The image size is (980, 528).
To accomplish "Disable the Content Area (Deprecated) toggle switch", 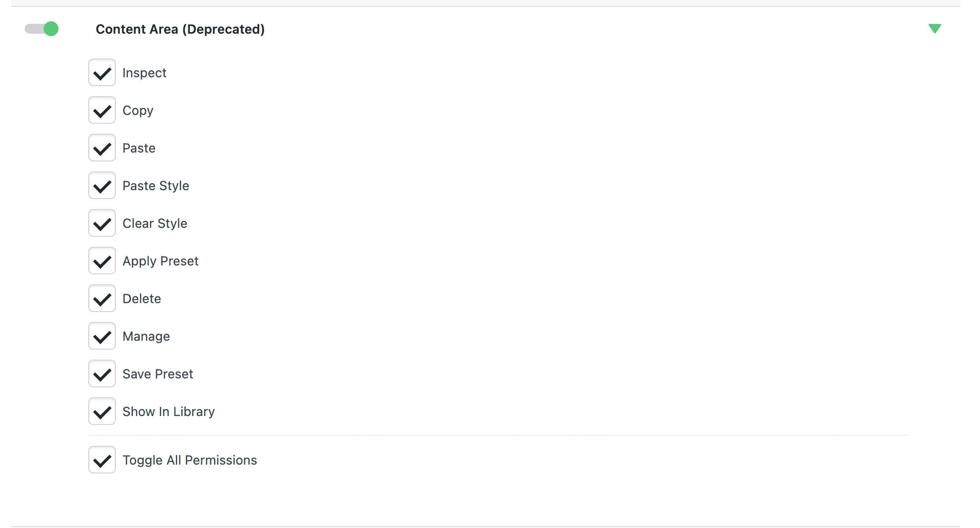I will pyautogui.click(x=42, y=29).
